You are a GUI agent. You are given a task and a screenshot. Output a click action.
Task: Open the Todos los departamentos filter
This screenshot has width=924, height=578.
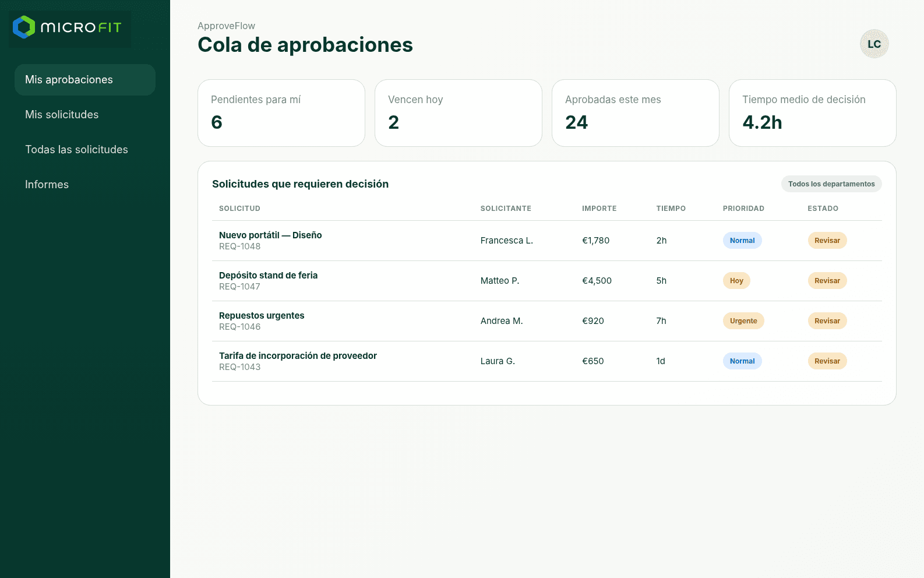coord(831,184)
